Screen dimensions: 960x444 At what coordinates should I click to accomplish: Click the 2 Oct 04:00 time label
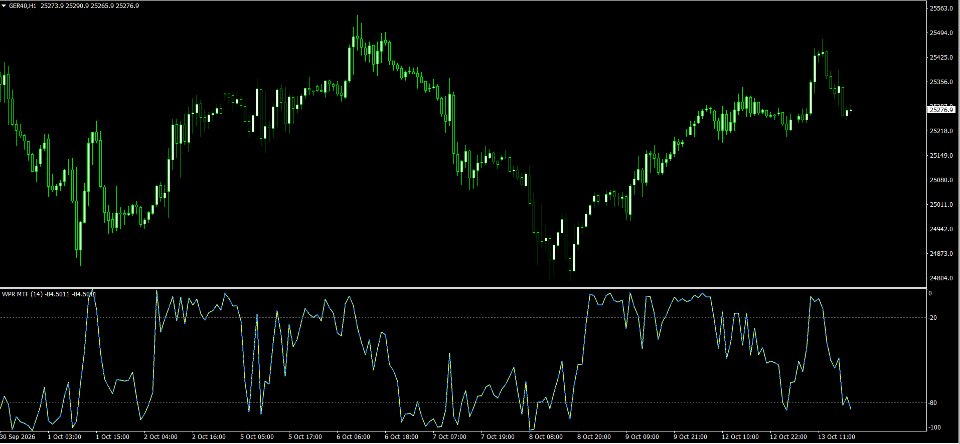pos(161,437)
